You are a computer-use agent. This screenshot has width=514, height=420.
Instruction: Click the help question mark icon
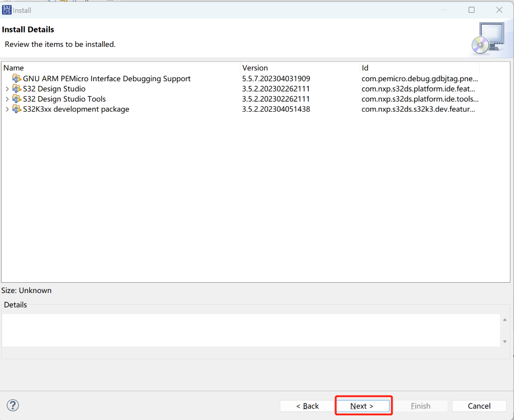click(13, 405)
